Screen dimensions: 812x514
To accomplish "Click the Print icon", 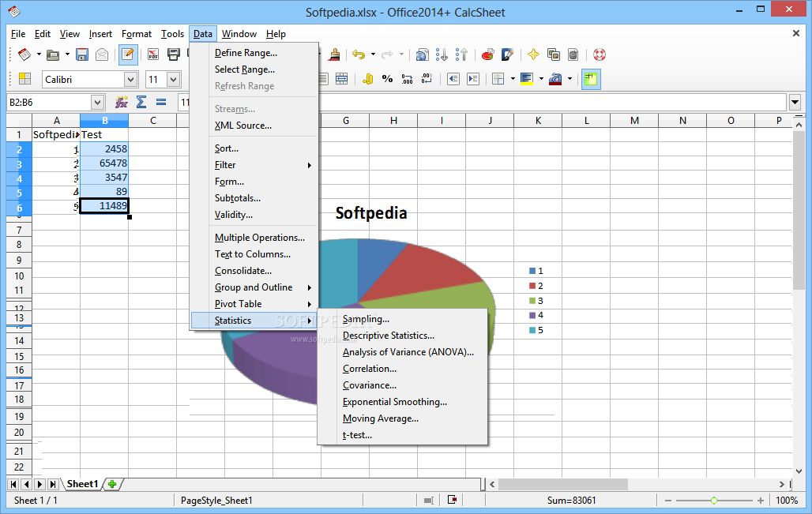I will (174, 54).
